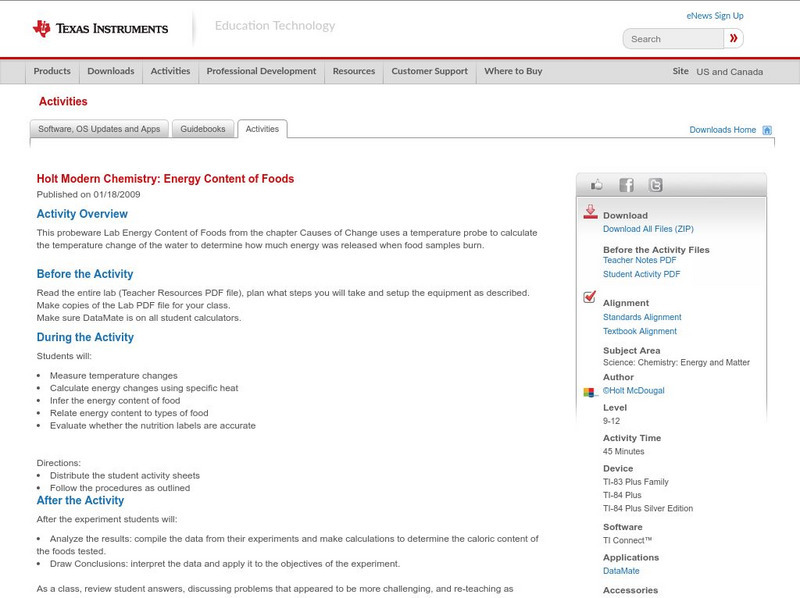Click Relate energy content to types of food
Screen dimensions: 800x598
129,413
